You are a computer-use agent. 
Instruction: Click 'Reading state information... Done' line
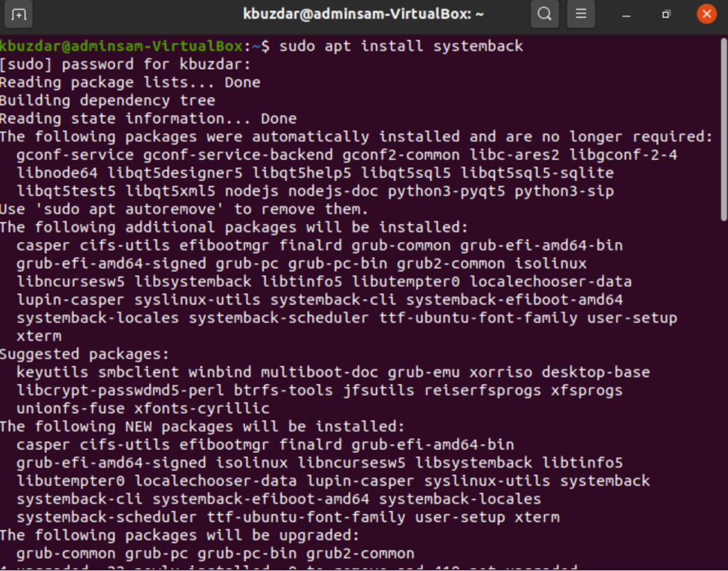148,118
